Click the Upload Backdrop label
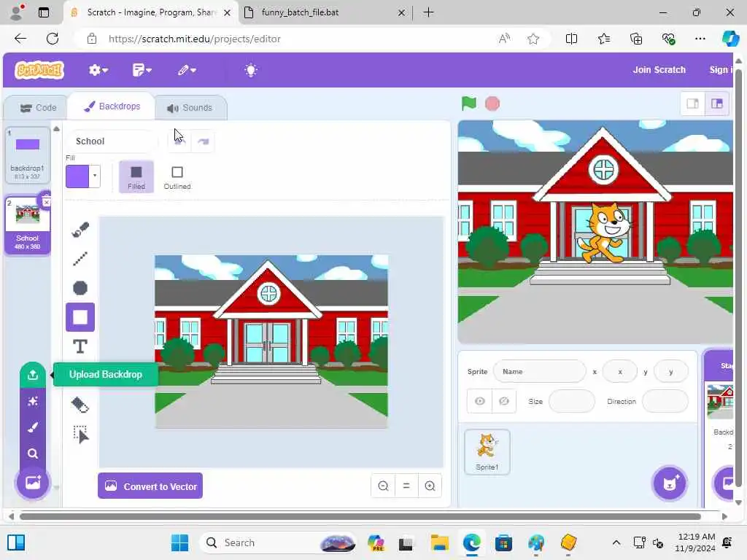The height and width of the screenshot is (560, 747). tap(105, 375)
